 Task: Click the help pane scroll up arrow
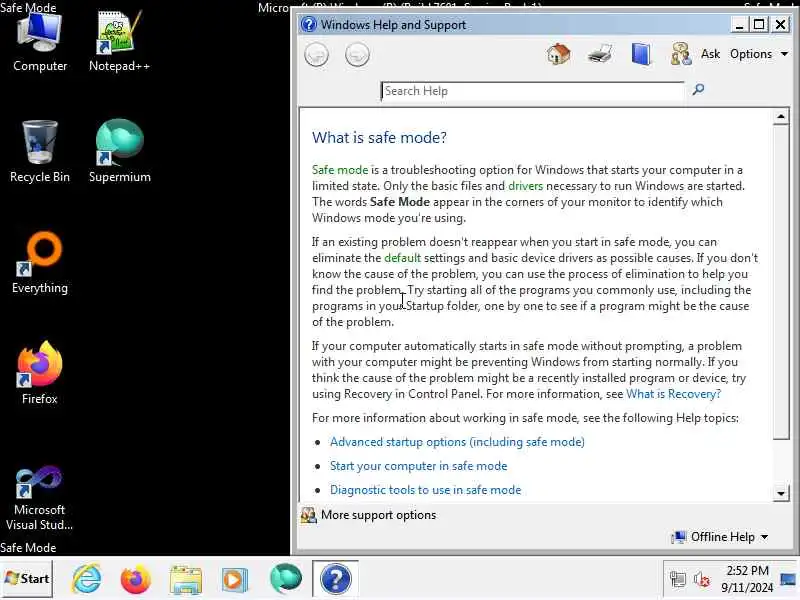click(x=781, y=117)
